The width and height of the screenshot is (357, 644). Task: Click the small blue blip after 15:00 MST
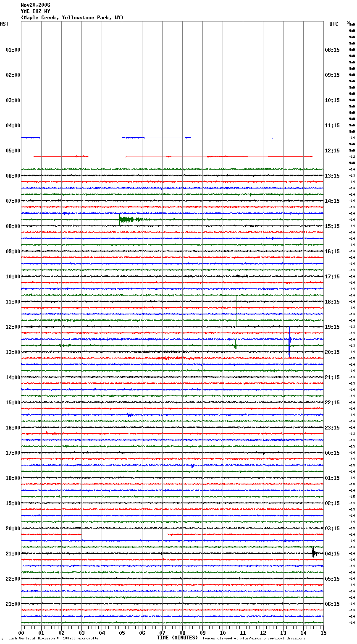click(130, 415)
